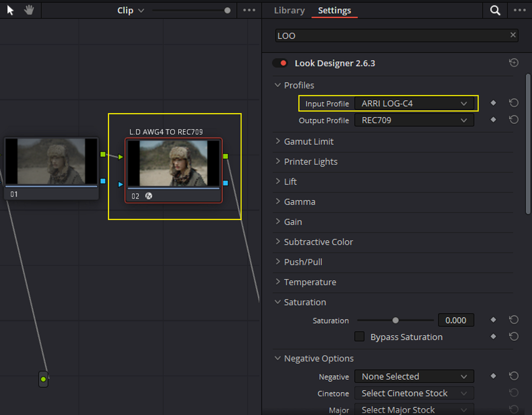Switch to the Settings tab
Viewport: 532px width, 415px height.
coord(335,10)
